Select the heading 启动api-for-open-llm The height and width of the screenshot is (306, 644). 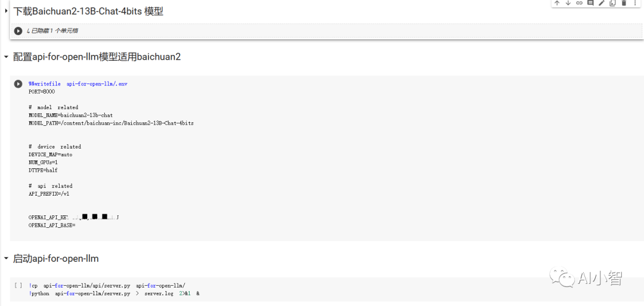pos(56,259)
